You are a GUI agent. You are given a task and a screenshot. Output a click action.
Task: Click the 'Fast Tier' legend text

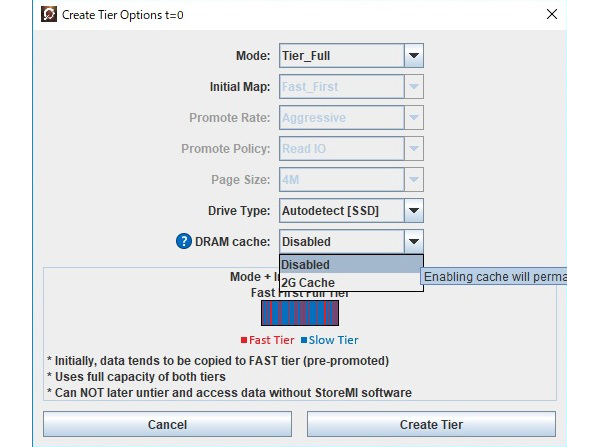[272, 340]
